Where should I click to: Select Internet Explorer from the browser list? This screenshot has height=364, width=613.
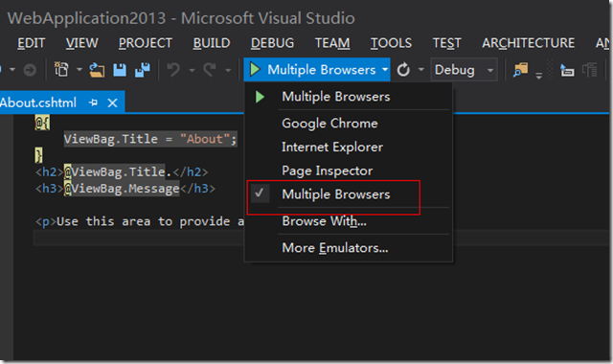[x=349, y=147]
